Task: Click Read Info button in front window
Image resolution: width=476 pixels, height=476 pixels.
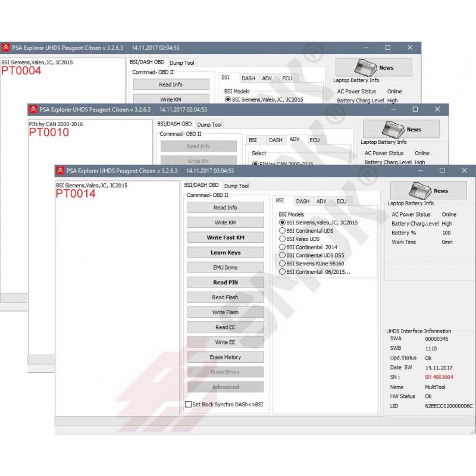Action: coord(226,208)
